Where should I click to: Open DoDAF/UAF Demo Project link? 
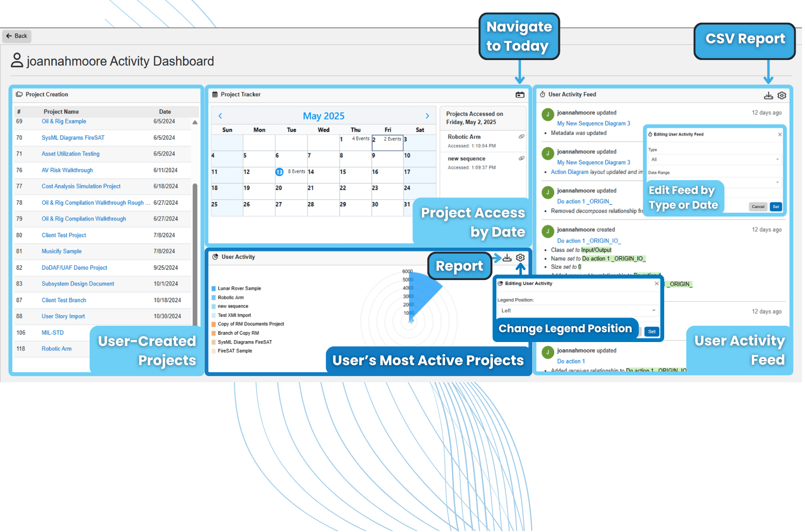coord(74,268)
